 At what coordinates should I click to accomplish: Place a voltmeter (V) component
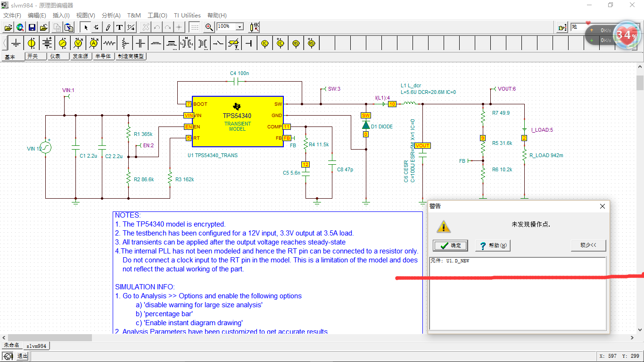tap(78, 43)
